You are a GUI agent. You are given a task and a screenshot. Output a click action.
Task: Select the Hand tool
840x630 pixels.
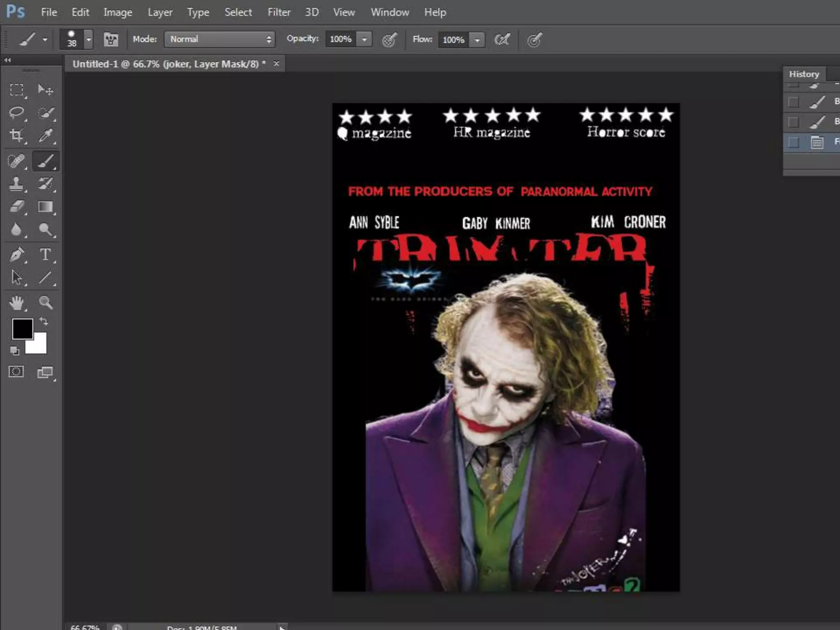16,303
